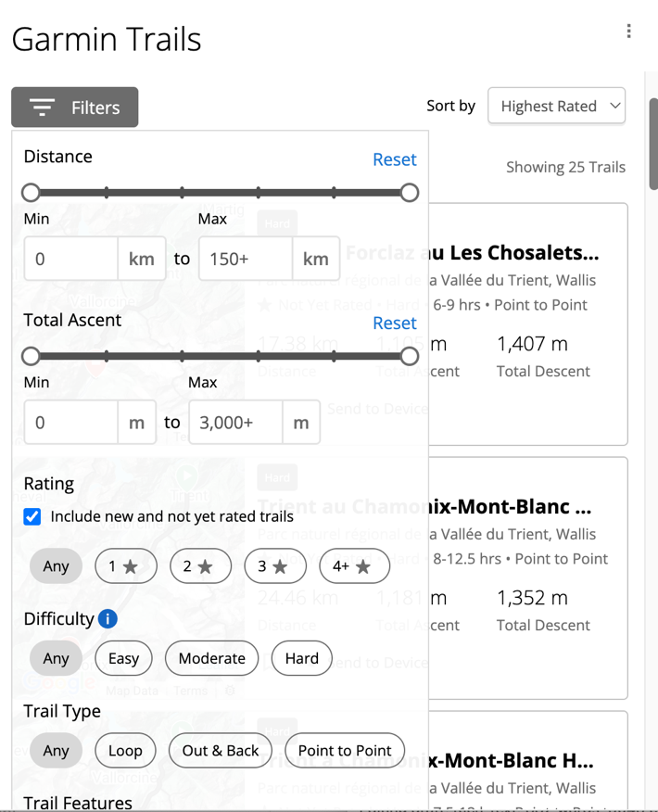Select the 2 star rating filter
This screenshot has height=812, width=658.
click(200, 566)
